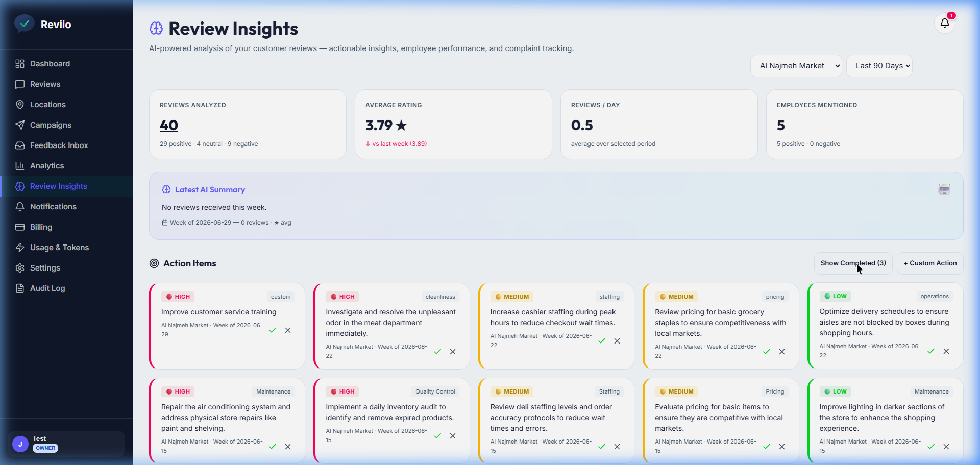Click Show Completed (3) button
Screen dimensions: 980x465
853,263
